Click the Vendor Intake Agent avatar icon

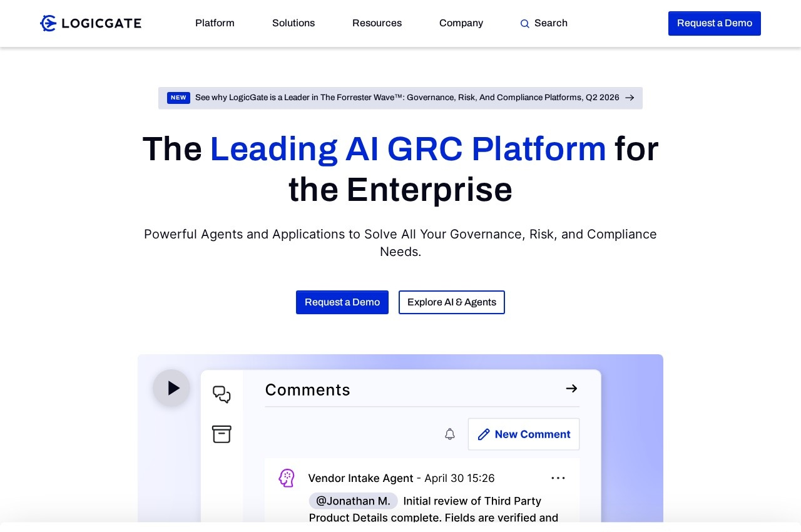coord(287,478)
